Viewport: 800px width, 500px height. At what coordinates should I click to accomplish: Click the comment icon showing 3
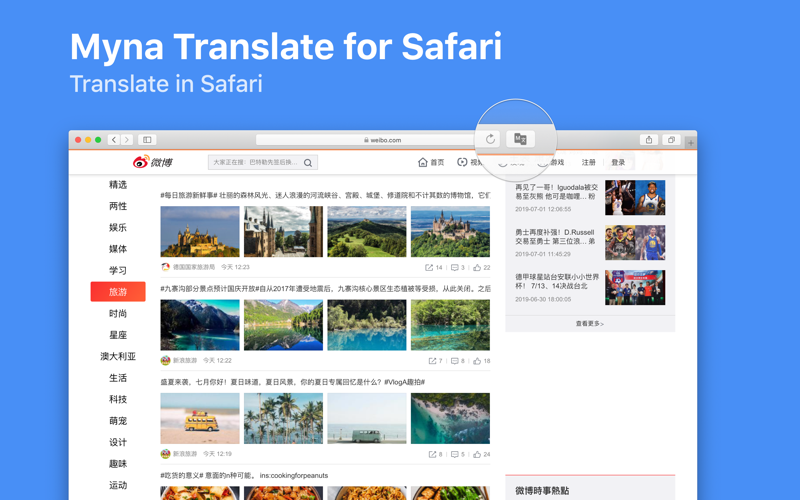point(457,267)
